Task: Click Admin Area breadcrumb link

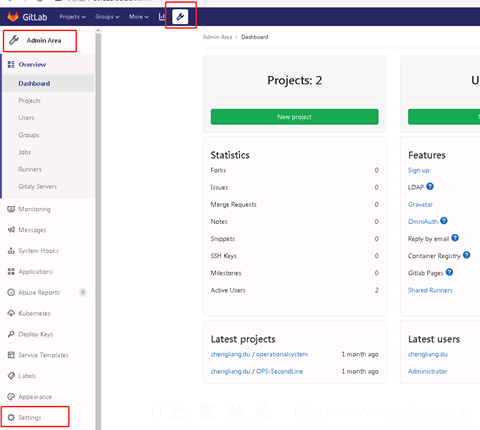Action: click(217, 37)
